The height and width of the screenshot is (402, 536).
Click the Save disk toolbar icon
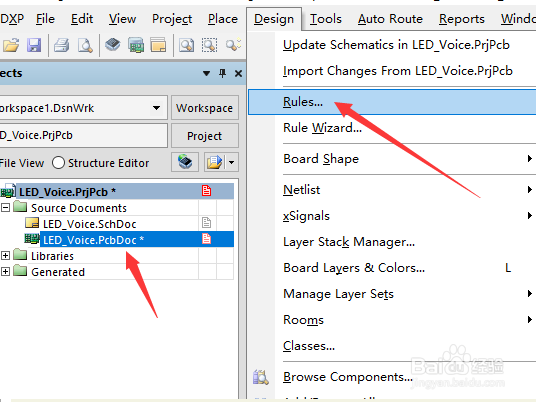click(x=34, y=45)
